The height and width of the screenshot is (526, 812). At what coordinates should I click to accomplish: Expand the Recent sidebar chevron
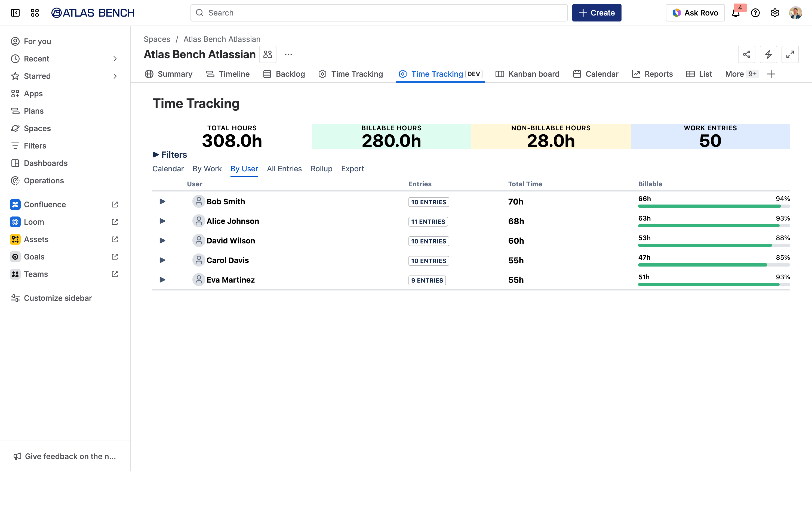click(115, 59)
